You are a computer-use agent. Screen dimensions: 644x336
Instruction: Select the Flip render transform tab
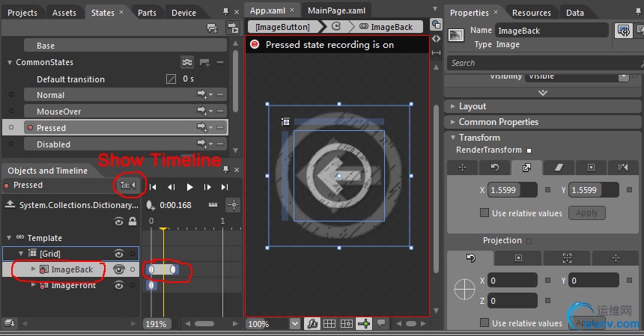click(x=623, y=168)
